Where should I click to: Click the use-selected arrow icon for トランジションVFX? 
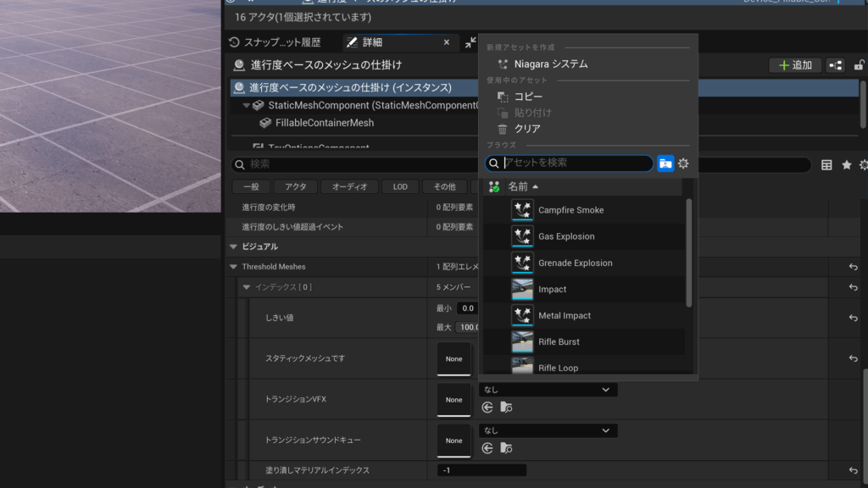[487, 408]
